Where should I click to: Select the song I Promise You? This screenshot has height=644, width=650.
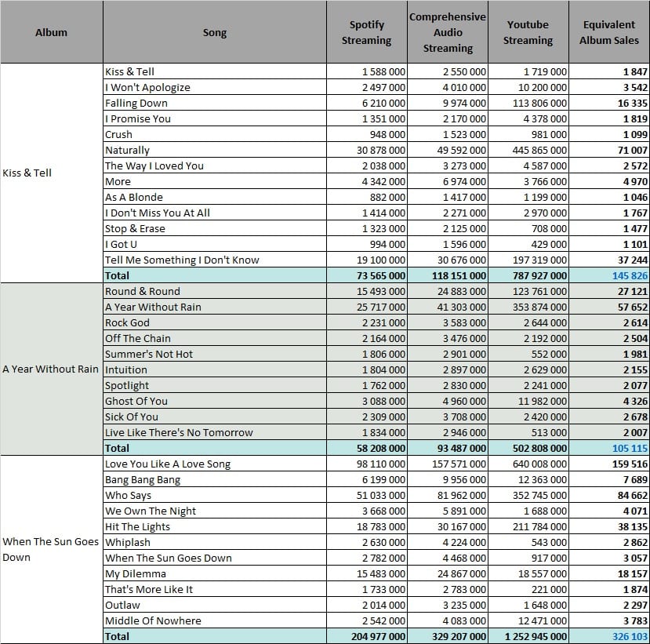pos(215,118)
